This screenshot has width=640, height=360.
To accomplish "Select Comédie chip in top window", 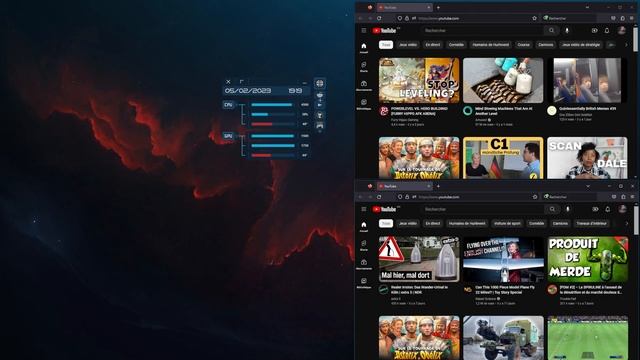I will point(456,45).
